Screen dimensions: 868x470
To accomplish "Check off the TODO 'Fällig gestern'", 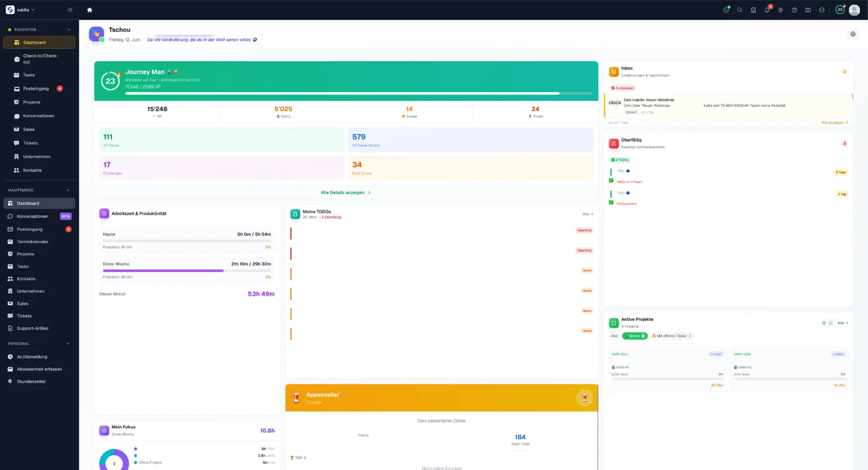I will tap(611, 202).
